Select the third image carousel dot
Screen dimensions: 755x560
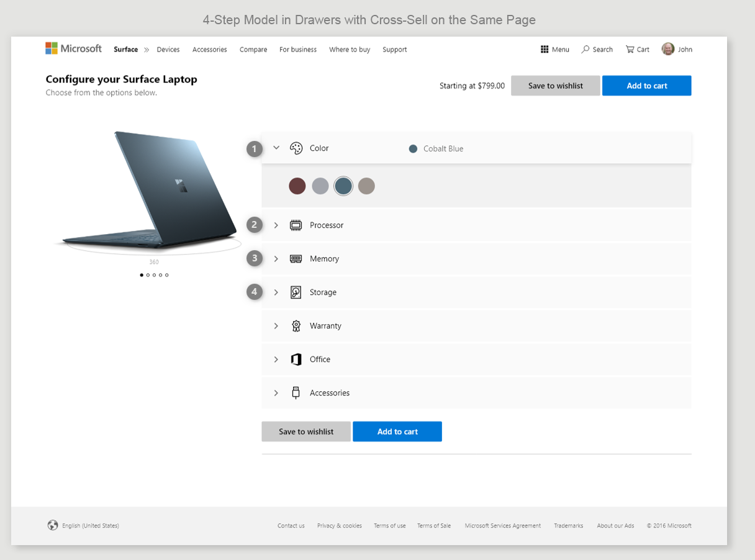(x=154, y=275)
